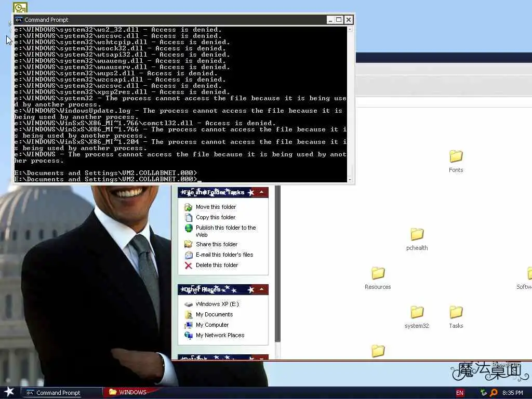This screenshot has width=532, height=399.
Task: Select Publish this folder to the Web
Action: (225, 231)
